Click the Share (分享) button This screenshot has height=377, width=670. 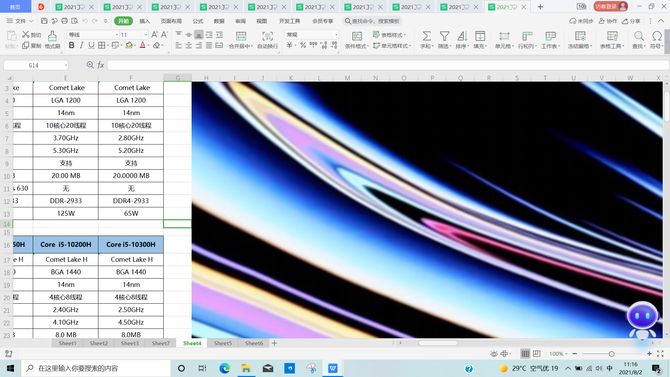[x=632, y=21]
